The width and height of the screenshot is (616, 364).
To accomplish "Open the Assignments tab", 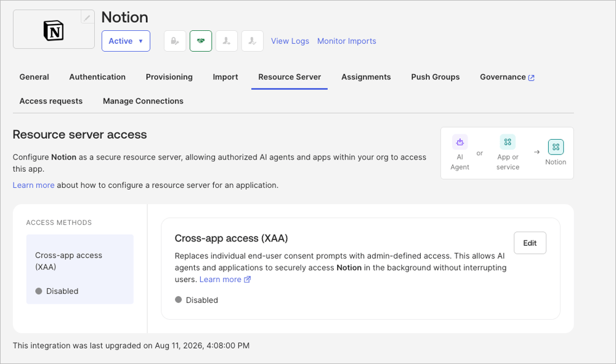I will pyautogui.click(x=366, y=77).
